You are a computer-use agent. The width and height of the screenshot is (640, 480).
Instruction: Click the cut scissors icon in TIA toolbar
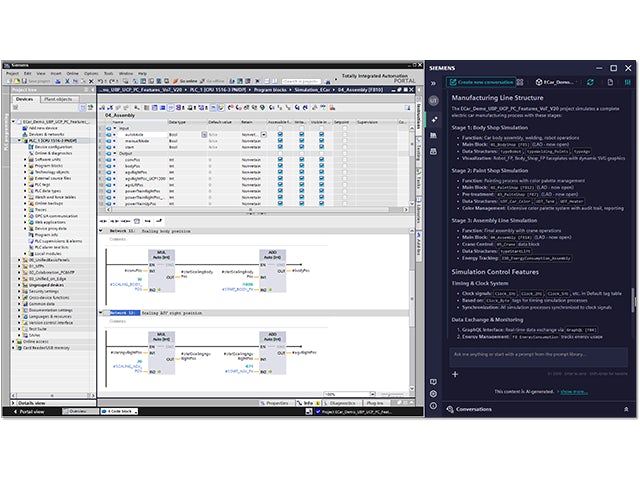pos(67,81)
